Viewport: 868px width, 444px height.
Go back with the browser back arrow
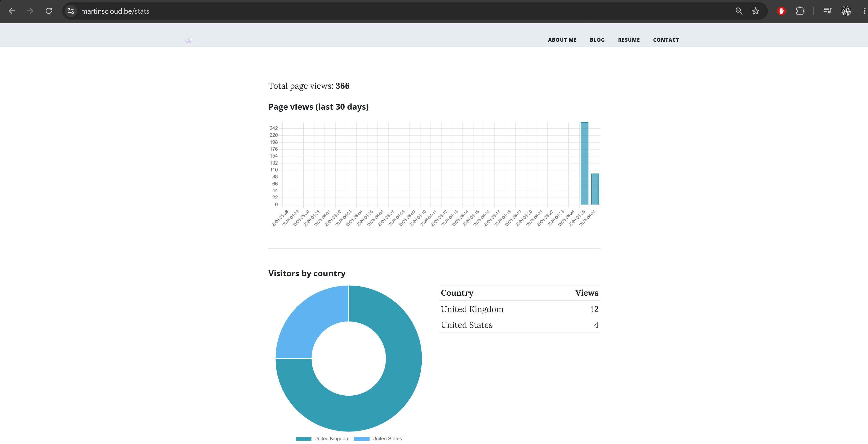click(x=12, y=11)
